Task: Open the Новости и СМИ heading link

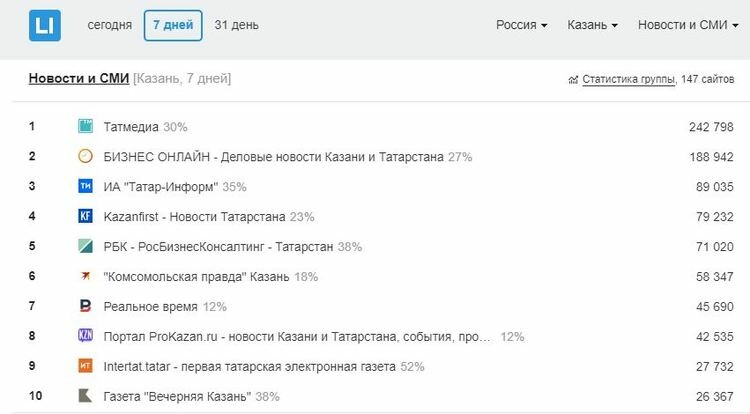Action: click(78, 78)
